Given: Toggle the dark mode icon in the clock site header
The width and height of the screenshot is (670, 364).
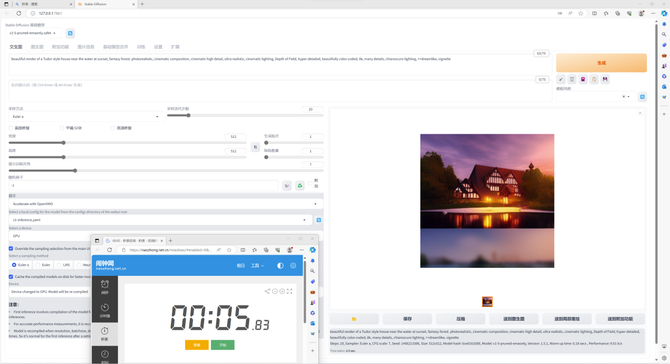Looking at the screenshot, I should (280, 266).
